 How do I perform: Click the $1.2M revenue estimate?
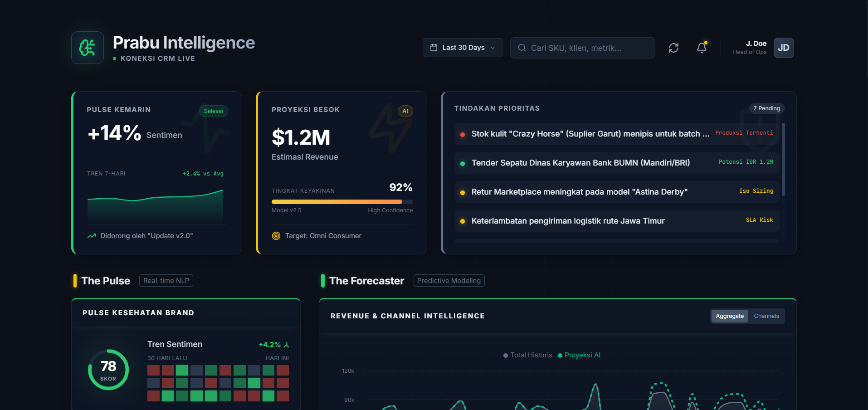[x=301, y=137]
